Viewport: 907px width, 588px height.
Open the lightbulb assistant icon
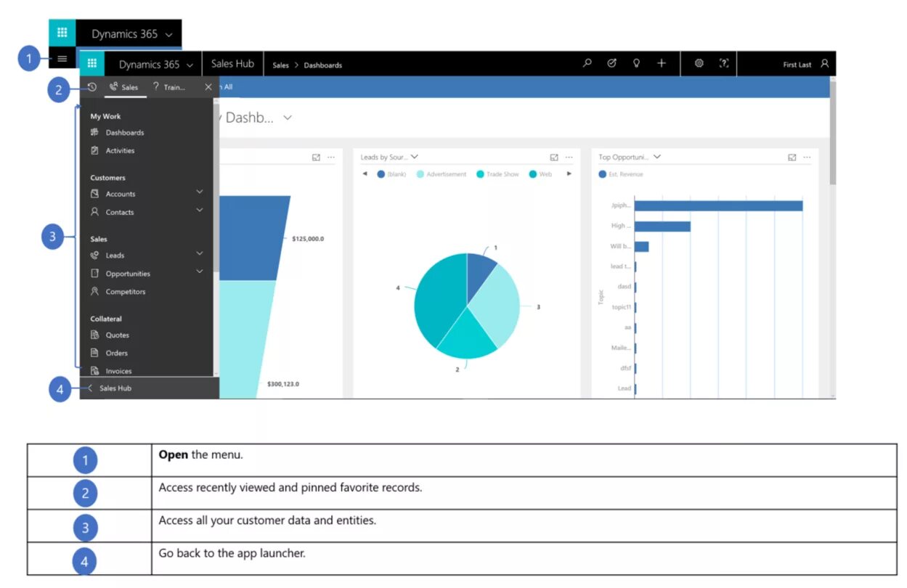click(636, 63)
